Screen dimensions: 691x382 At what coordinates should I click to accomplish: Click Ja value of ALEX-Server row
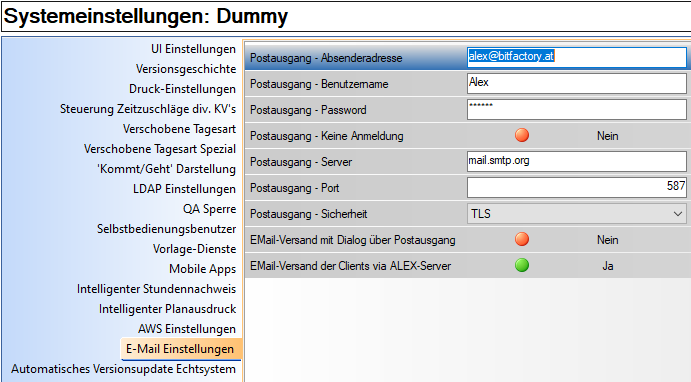[x=607, y=266]
